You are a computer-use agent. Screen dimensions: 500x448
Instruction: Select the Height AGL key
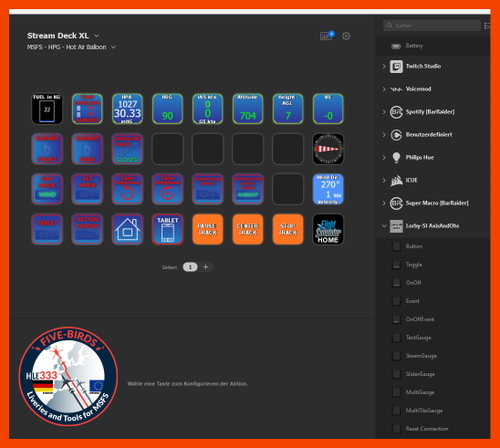point(288,109)
